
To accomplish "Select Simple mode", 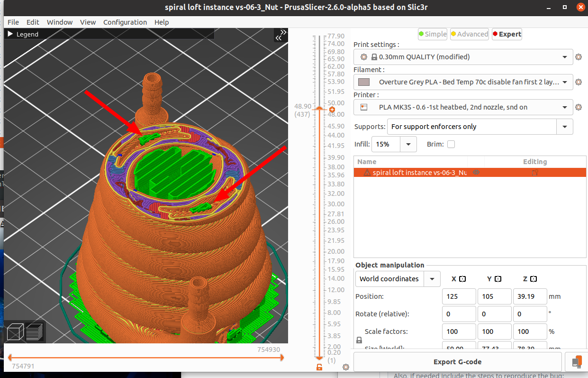I will 433,34.
